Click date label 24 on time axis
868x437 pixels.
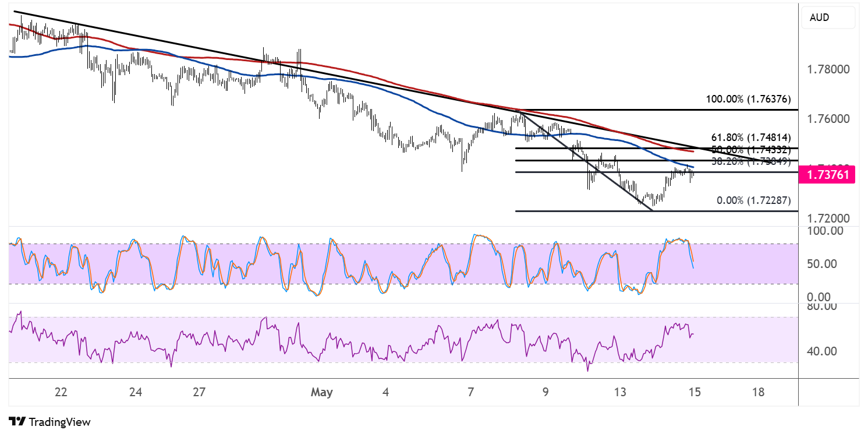136,392
